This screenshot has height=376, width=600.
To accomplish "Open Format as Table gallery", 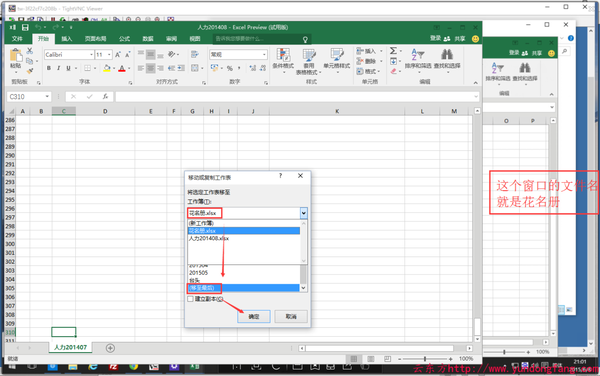I will pyautogui.click(x=308, y=61).
